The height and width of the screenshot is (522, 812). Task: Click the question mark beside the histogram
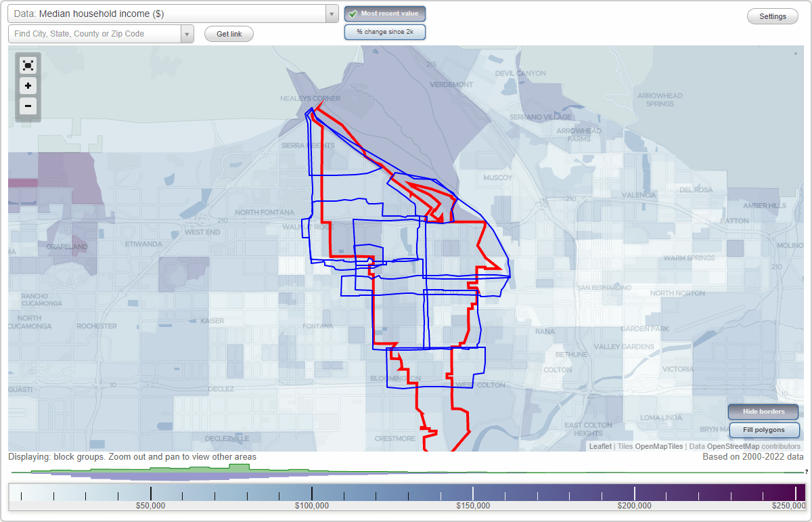point(806,473)
